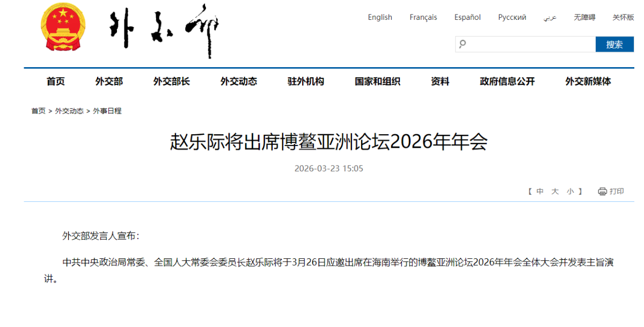Set font size to 小
Screen dimensions: 644x327
pyautogui.click(x=570, y=192)
